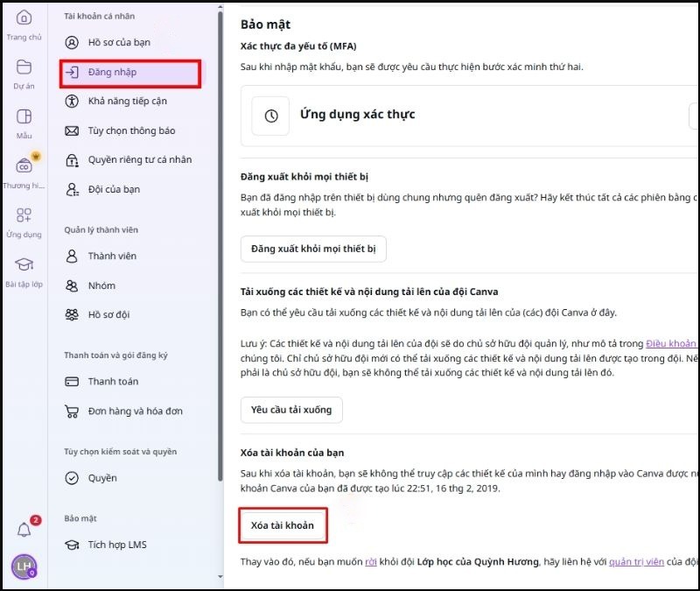Open Trang chủ home icon
This screenshot has height=591, width=700.
[x=24, y=18]
